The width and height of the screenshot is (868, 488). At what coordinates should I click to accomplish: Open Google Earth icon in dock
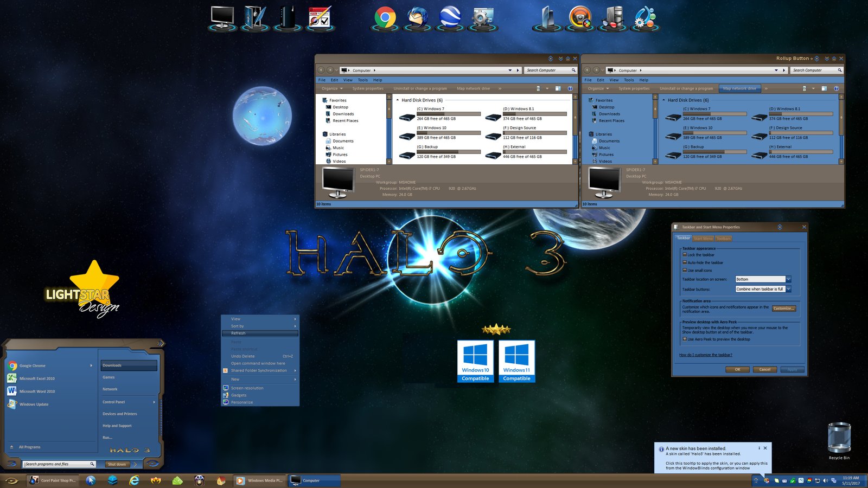(450, 18)
